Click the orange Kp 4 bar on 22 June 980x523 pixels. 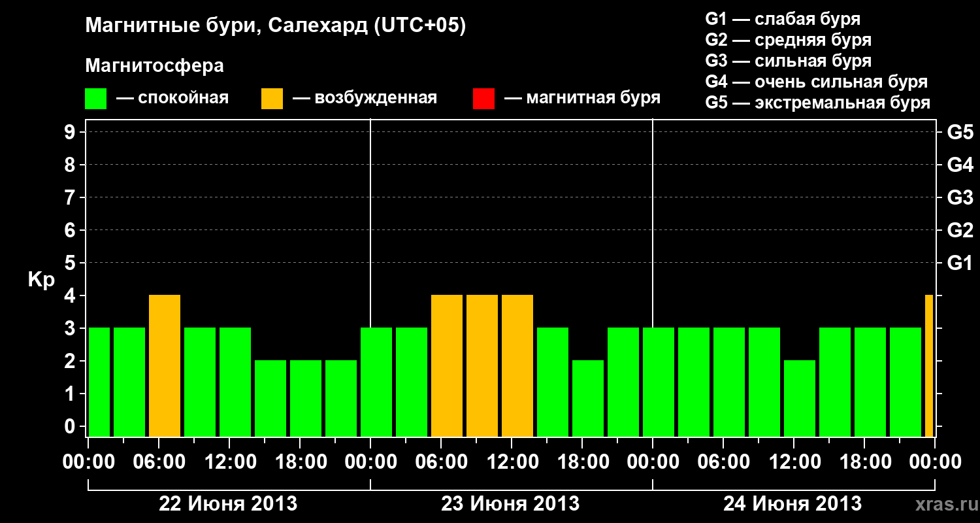(x=165, y=366)
